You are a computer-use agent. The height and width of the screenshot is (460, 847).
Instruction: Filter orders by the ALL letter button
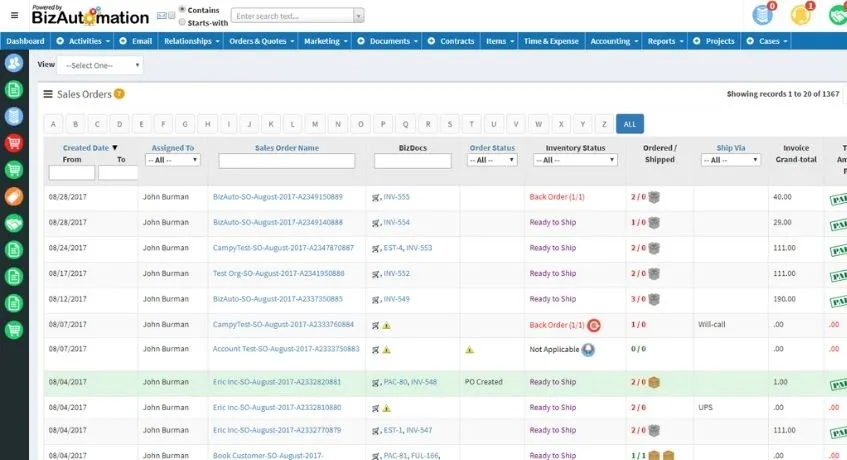pos(630,124)
